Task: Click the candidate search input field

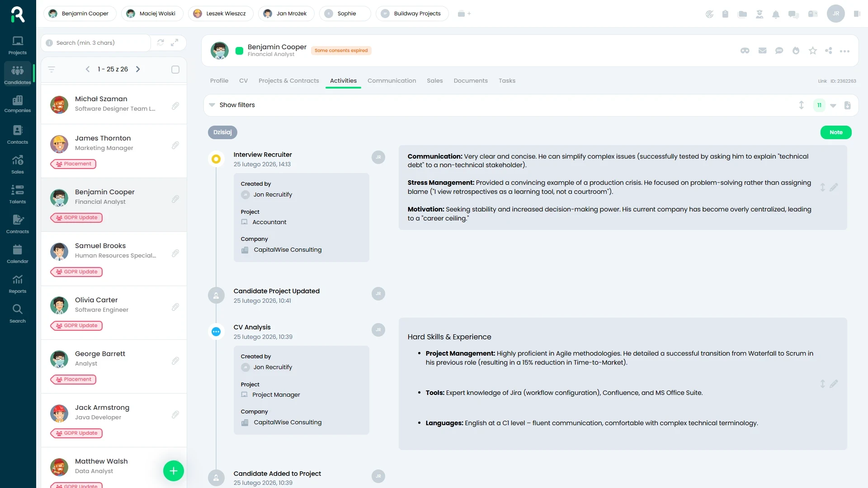Action: [97, 42]
